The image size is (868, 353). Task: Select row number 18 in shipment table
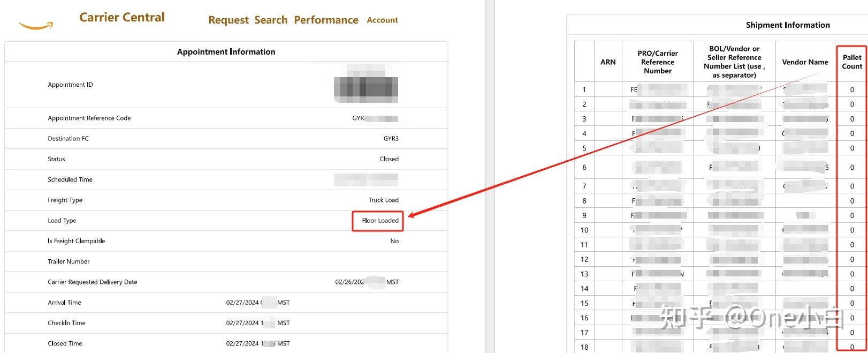(584, 347)
